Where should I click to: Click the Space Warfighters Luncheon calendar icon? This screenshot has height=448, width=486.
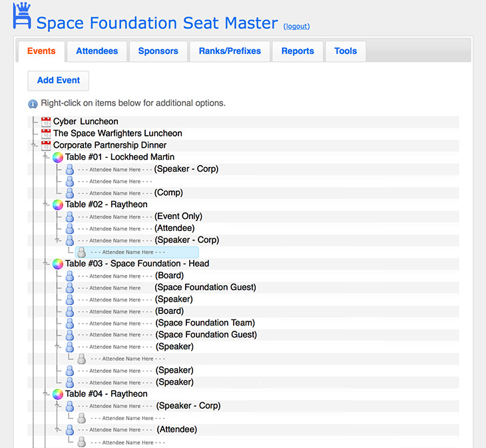46,134
